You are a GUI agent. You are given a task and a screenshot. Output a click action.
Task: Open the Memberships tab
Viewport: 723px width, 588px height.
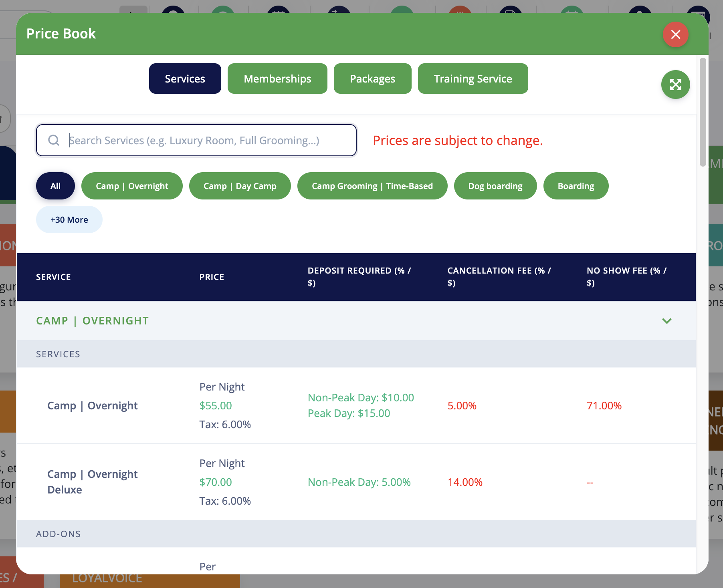pyautogui.click(x=277, y=79)
